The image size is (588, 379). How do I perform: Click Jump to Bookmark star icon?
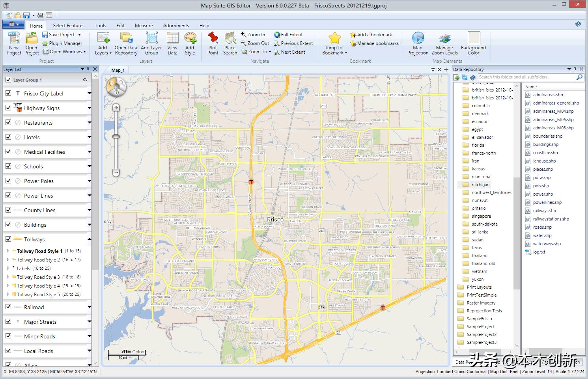(x=334, y=38)
